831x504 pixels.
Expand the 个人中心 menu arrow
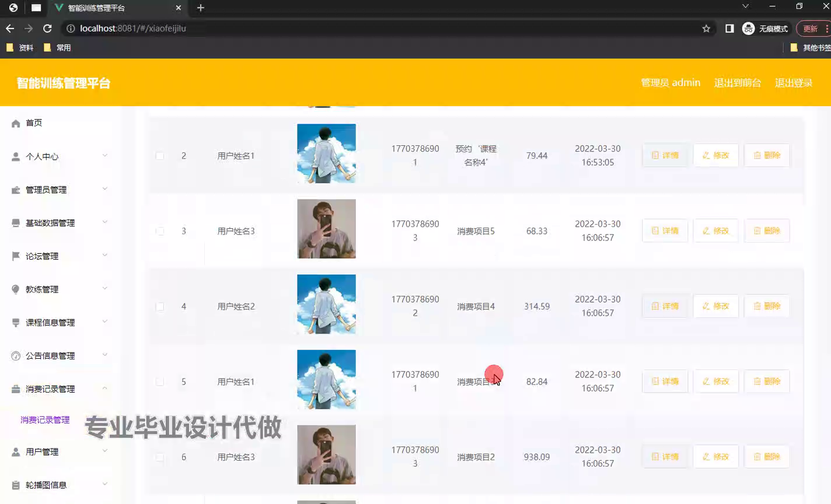tap(105, 155)
